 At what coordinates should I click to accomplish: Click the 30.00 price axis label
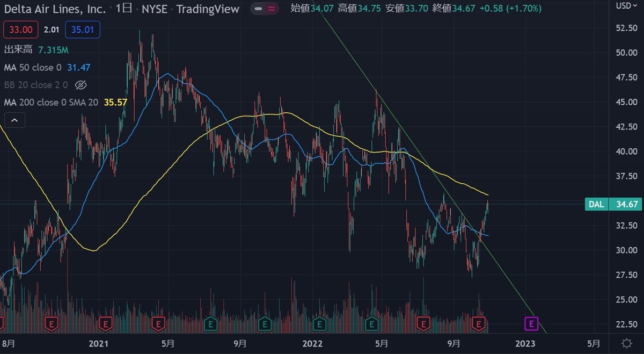626,250
